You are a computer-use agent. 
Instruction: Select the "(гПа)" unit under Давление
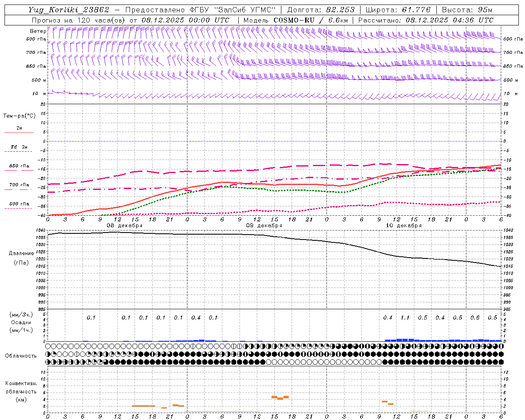pyautogui.click(x=21, y=262)
